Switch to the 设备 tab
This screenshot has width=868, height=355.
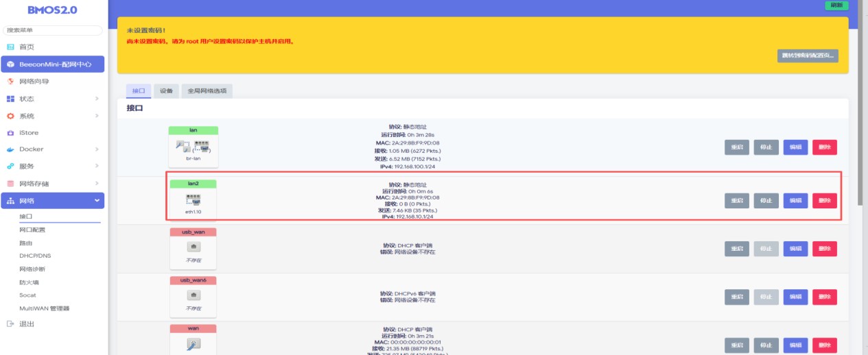tap(166, 91)
